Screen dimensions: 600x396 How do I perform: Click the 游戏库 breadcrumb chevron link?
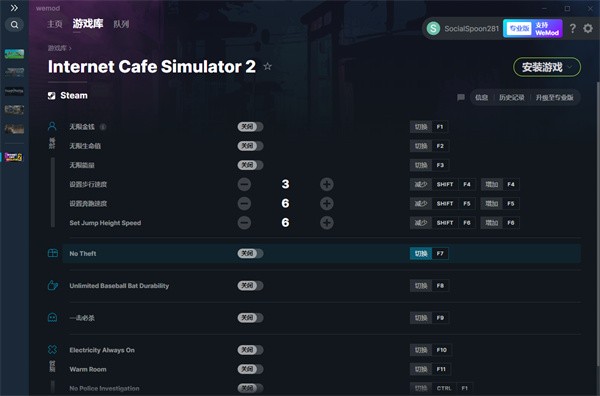click(x=59, y=48)
